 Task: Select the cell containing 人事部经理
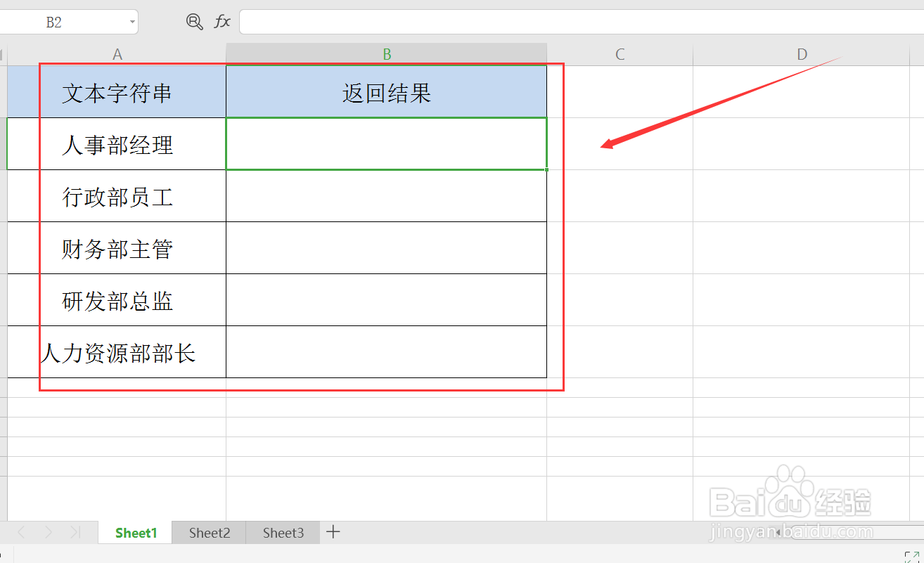tap(117, 143)
